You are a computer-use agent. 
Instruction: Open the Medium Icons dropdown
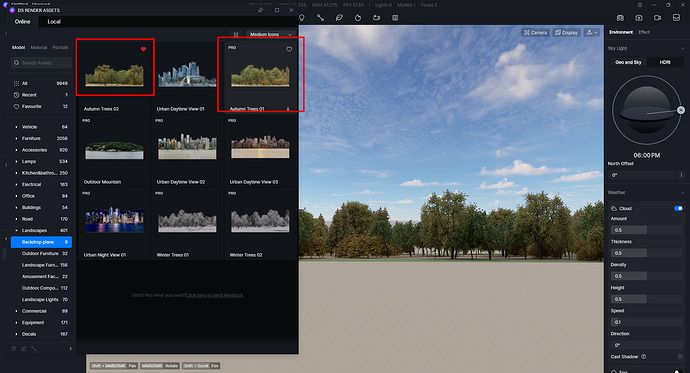tap(270, 34)
